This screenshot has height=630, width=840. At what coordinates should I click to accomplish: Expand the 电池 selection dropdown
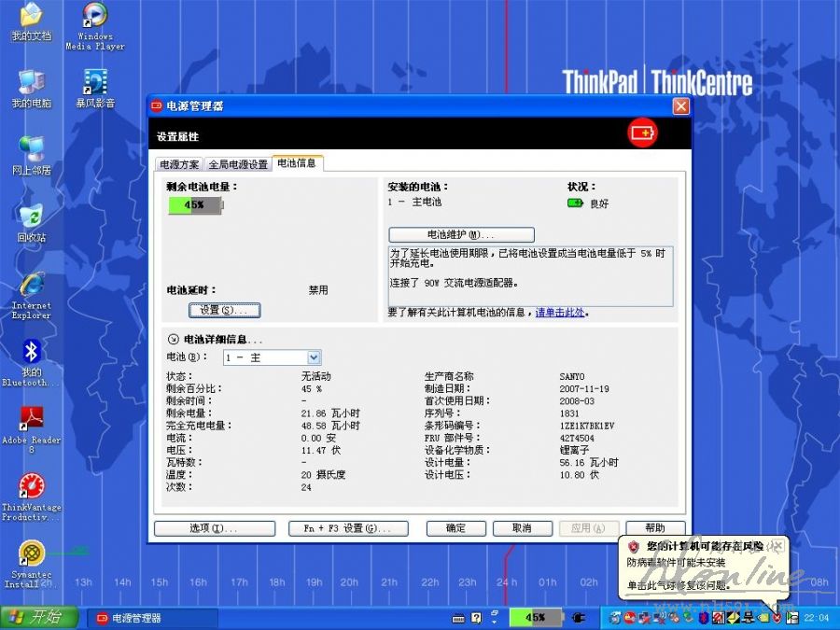pyautogui.click(x=314, y=357)
